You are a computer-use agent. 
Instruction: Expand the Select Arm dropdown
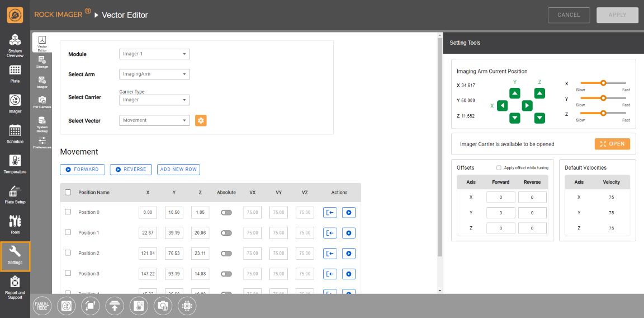coord(154,74)
